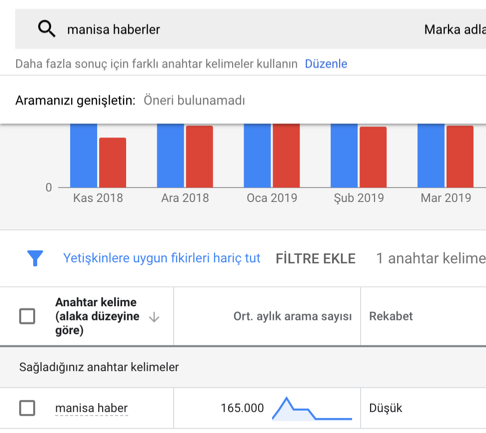486x433 pixels.
Task: Click the blue filter funnel icon
Action: (35, 258)
